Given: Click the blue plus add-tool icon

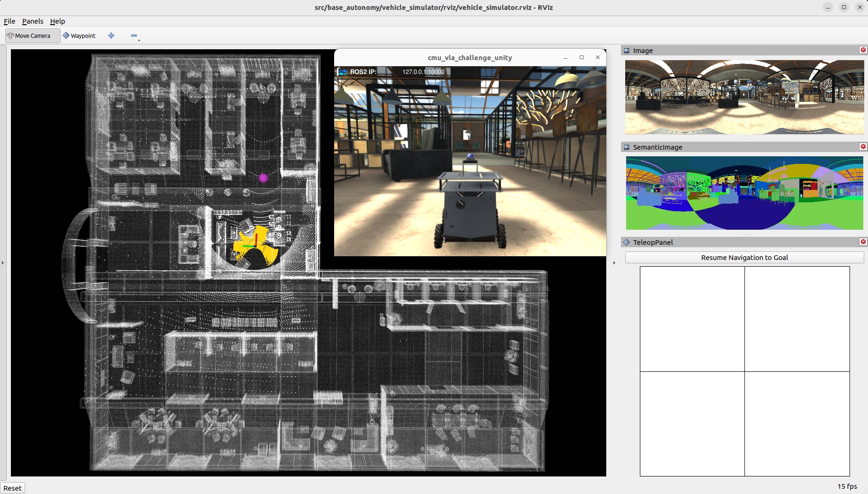Looking at the screenshot, I should click(111, 36).
